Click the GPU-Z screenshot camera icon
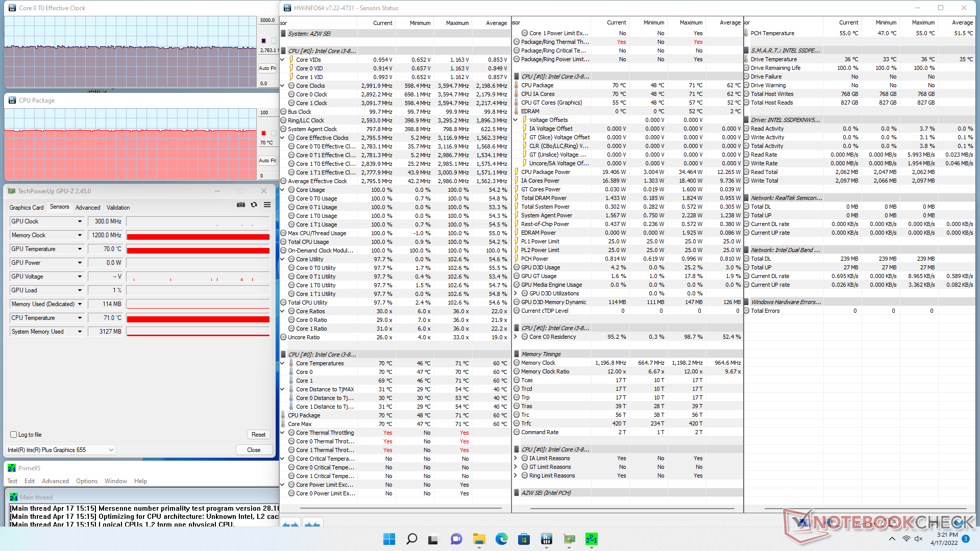Screen dimensions: 980x551 point(241,205)
